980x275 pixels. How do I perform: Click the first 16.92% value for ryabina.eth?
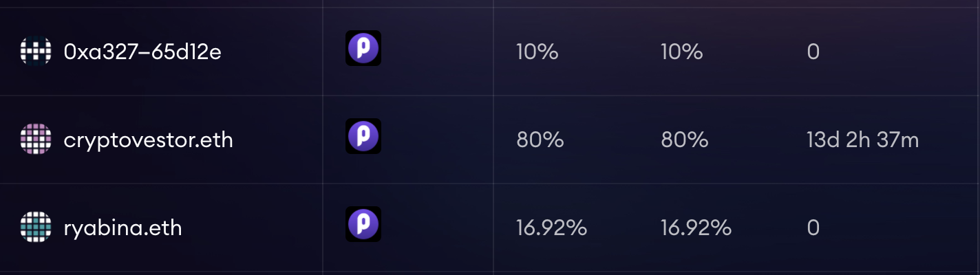[551, 228]
